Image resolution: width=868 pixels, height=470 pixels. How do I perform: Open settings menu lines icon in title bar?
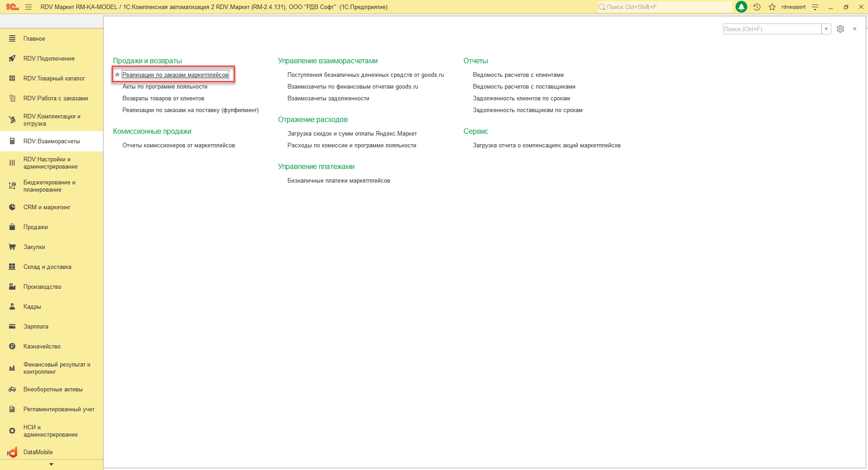[x=815, y=7]
